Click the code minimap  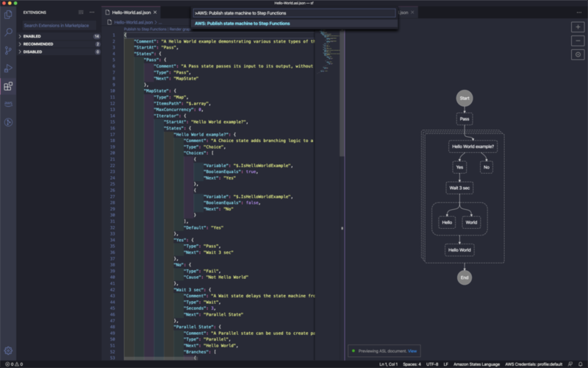tap(328, 52)
